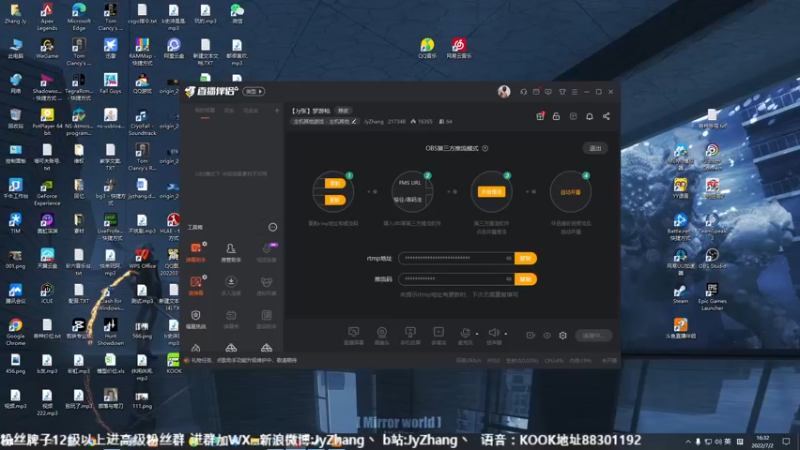Click the phone screen cast icon

410,335
